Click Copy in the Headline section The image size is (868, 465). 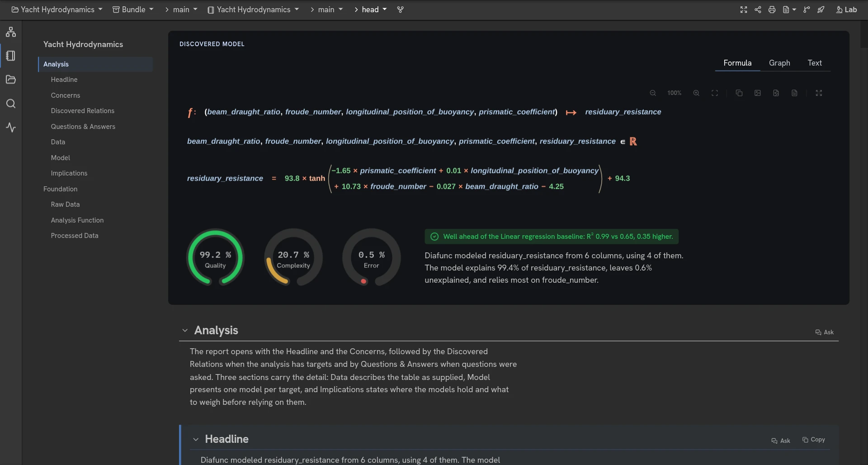point(814,440)
